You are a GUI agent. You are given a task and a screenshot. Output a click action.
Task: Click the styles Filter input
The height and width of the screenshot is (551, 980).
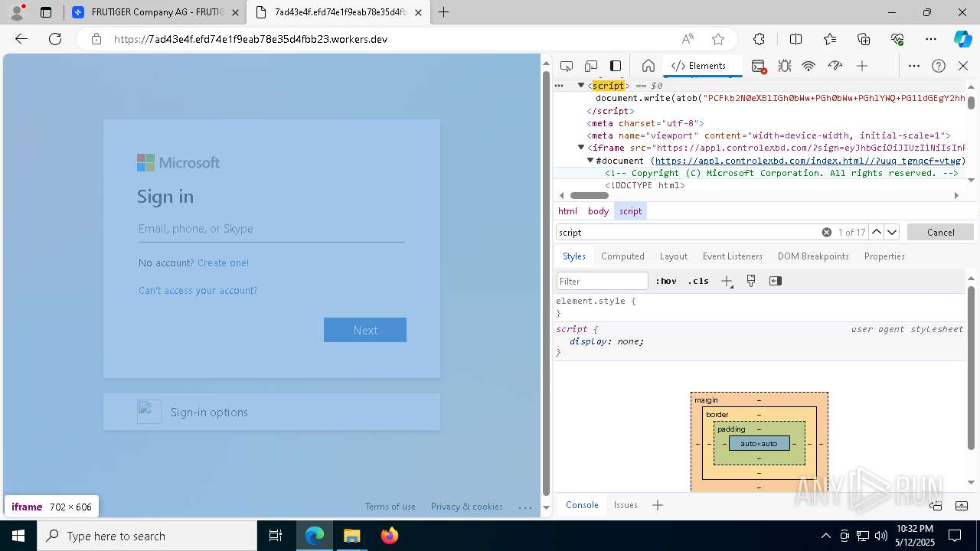(x=603, y=281)
